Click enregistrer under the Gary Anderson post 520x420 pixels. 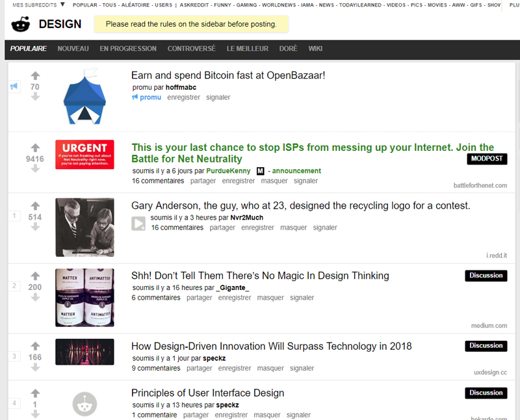coord(257,228)
